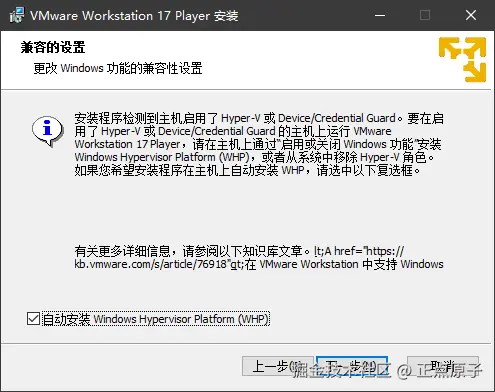
Task: Click the 上一步 (Back) button
Action: pyautogui.click(x=277, y=366)
